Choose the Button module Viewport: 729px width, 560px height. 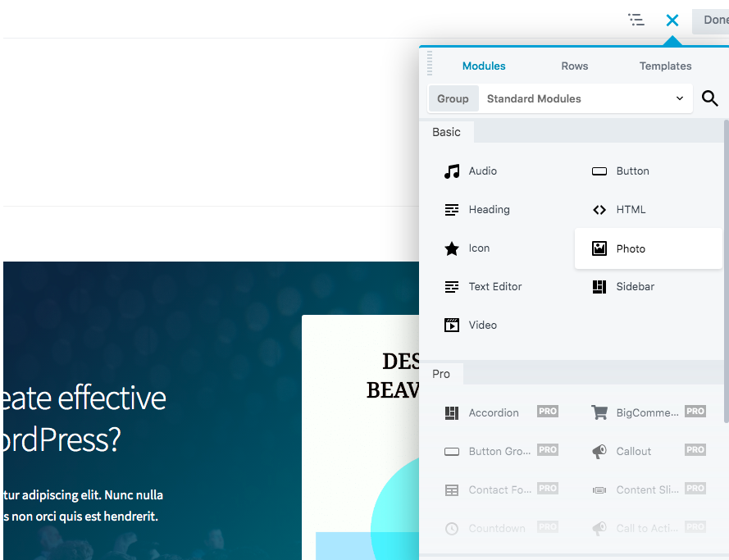point(631,171)
